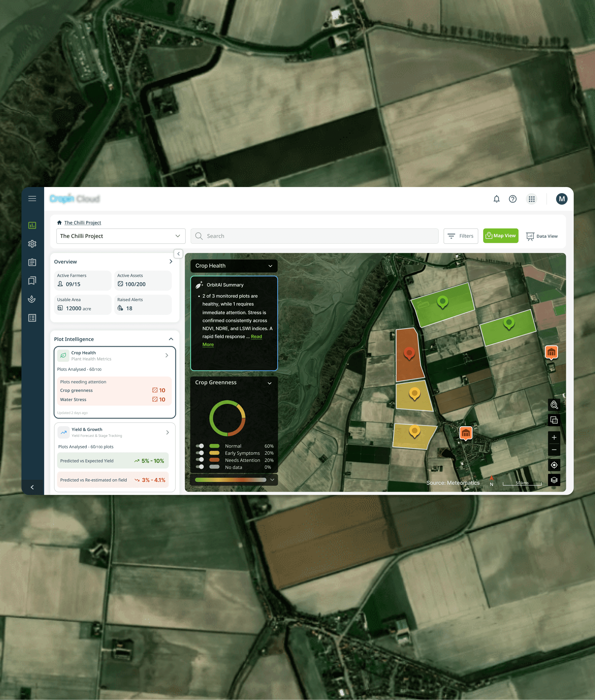Open the help question mark icon
Screen dimensions: 595x700
pos(513,199)
